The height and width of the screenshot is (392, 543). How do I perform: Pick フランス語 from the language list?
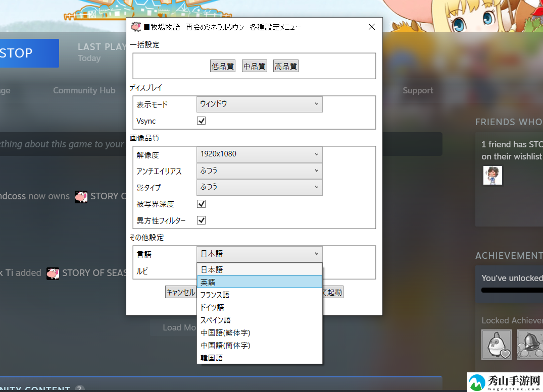coord(260,295)
